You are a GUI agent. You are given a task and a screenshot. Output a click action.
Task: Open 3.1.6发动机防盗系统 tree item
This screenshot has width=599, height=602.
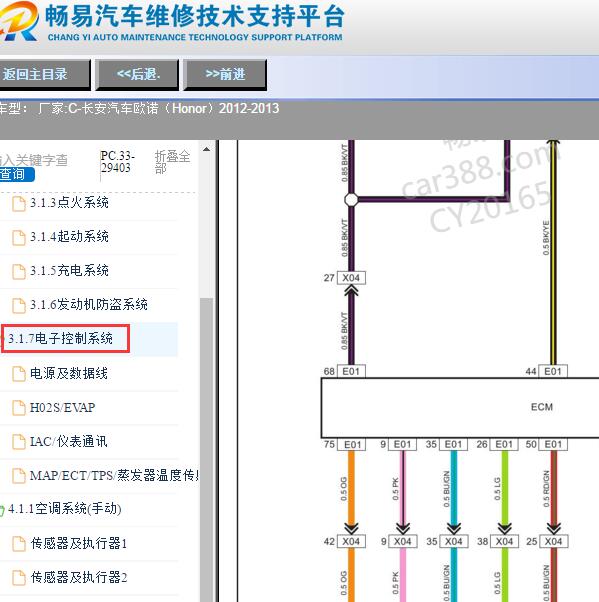tap(89, 305)
